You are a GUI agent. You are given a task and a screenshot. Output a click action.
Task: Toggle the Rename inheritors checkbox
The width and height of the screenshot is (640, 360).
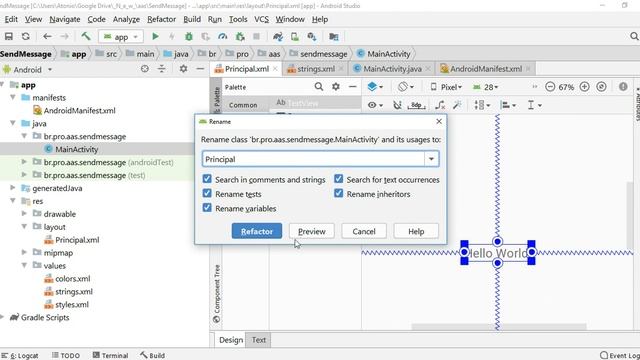coord(338,193)
